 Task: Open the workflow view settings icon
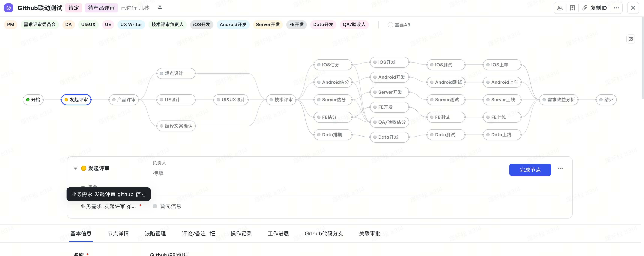(x=631, y=39)
